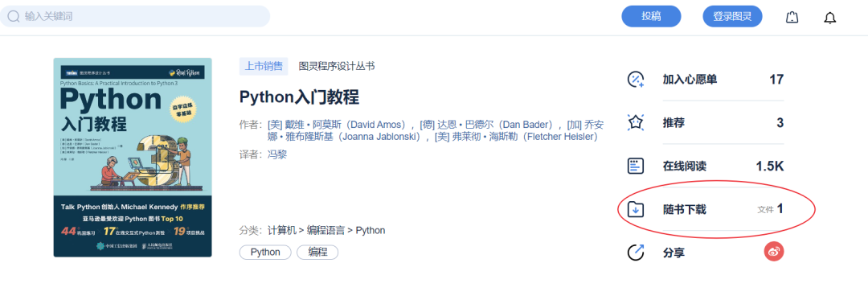Click the wishlist icon beside 加入心愿单
The image size is (868, 296).
(636, 80)
